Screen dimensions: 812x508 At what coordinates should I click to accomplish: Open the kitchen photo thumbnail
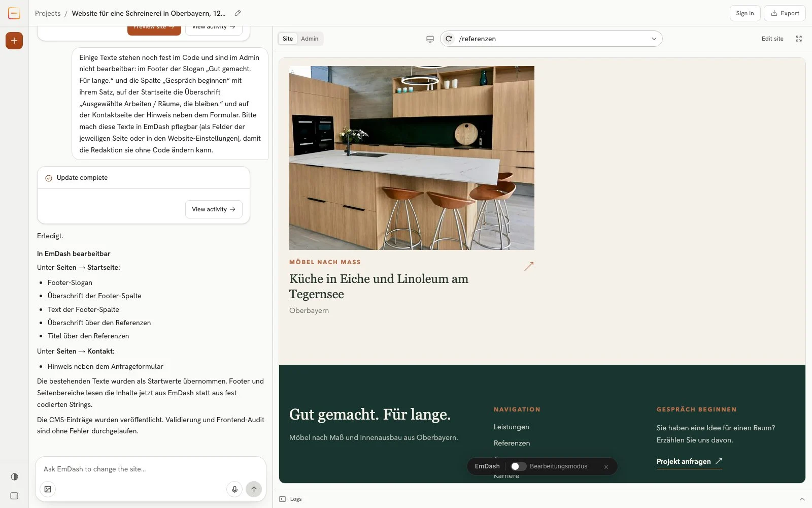412,158
